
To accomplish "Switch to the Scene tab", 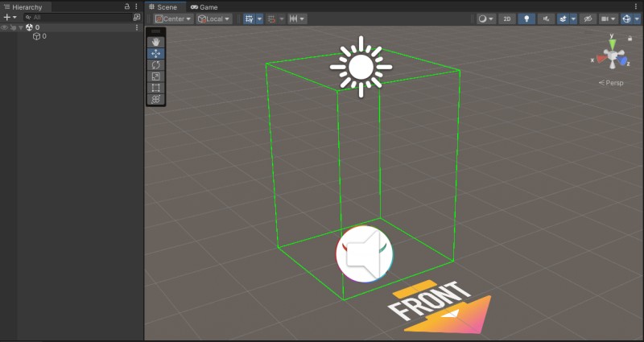I will tap(167, 6).
